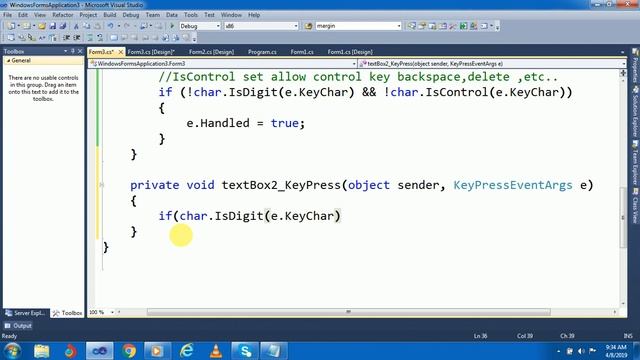
Task: Open Google Chrome from the taskbar
Action: coord(129,351)
